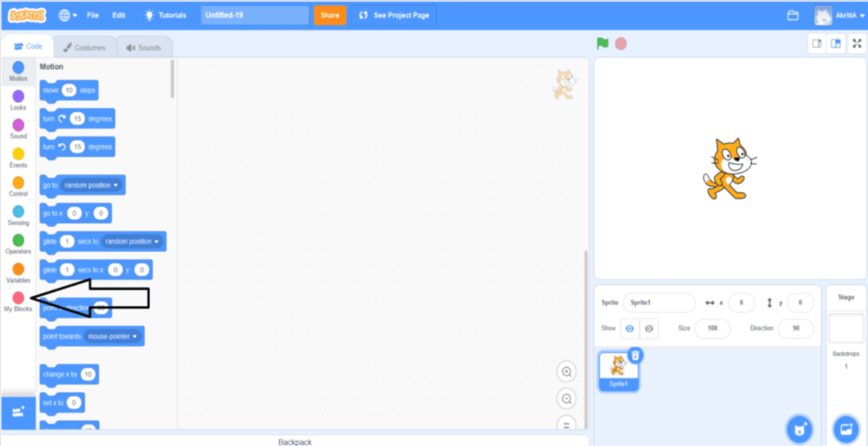The image size is (868, 446).
Task: Click the sprite x position field
Action: coord(742,303)
